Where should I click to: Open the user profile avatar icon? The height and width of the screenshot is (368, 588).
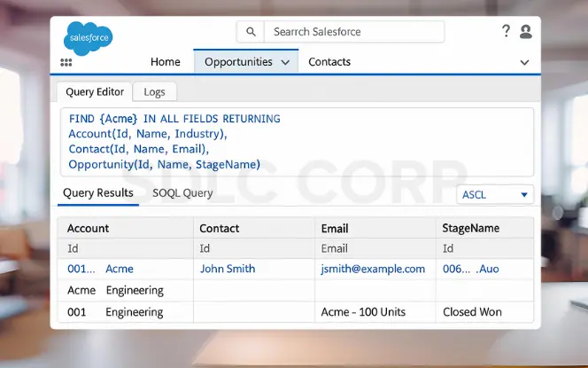[x=526, y=32]
